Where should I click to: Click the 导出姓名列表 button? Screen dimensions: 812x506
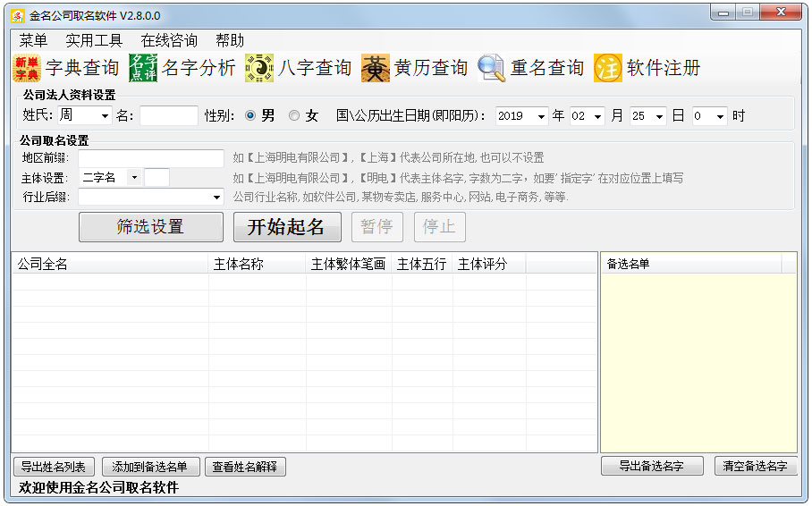point(54,467)
